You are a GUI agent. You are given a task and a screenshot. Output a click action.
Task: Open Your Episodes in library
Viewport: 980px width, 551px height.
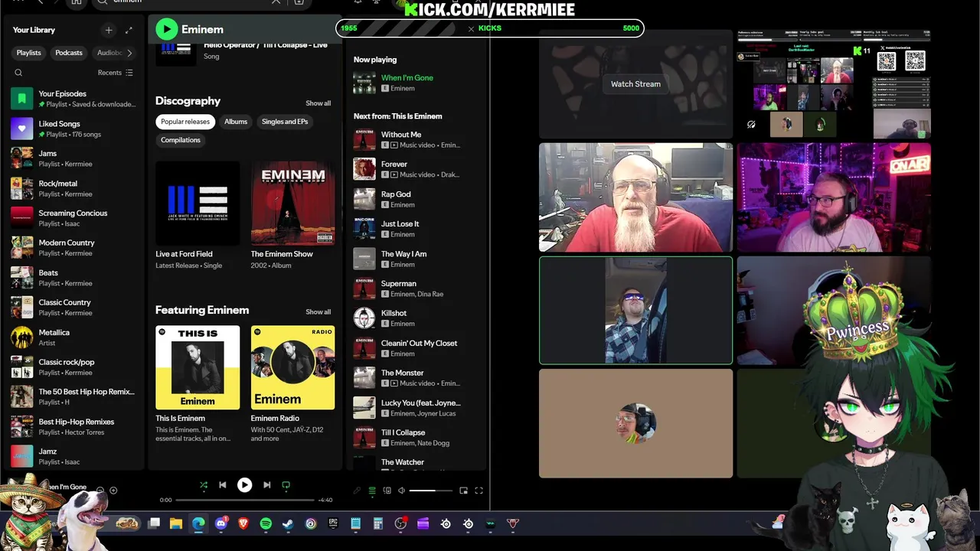pyautogui.click(x=74, y=99)
